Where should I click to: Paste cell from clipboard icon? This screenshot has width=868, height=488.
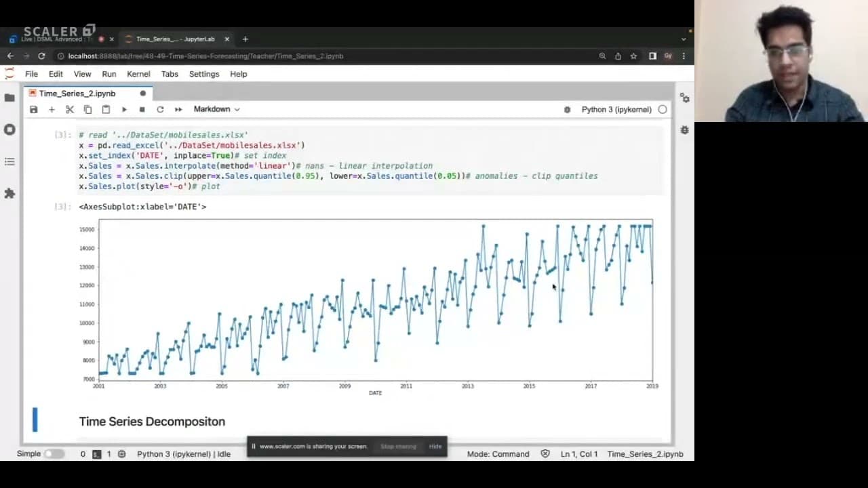coord(106,109)
